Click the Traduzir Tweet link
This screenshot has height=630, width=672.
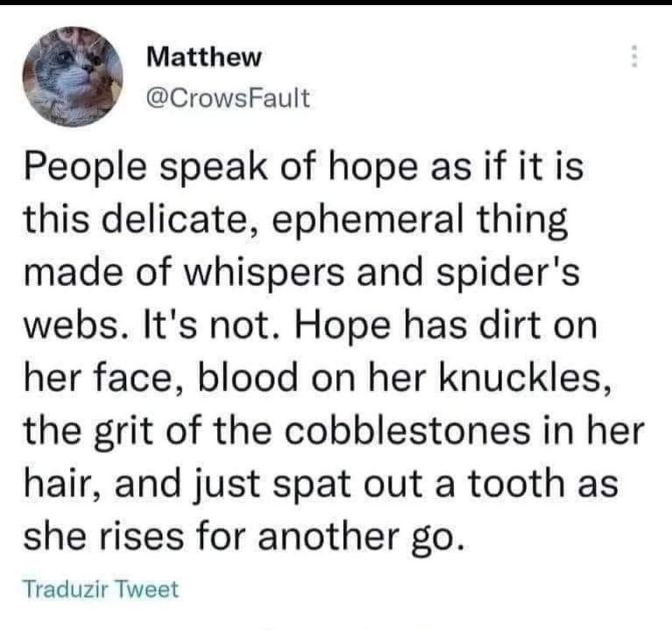click(101, 589)
